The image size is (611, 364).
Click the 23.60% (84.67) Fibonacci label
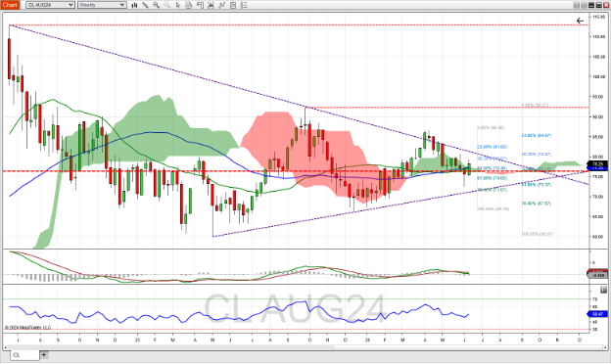click(x=537, y=135)
